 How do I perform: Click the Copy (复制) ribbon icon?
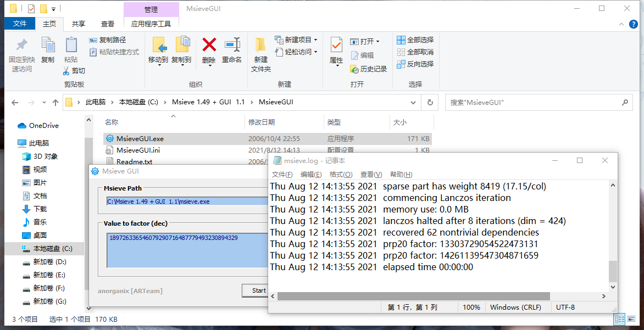tap(48, 45)
